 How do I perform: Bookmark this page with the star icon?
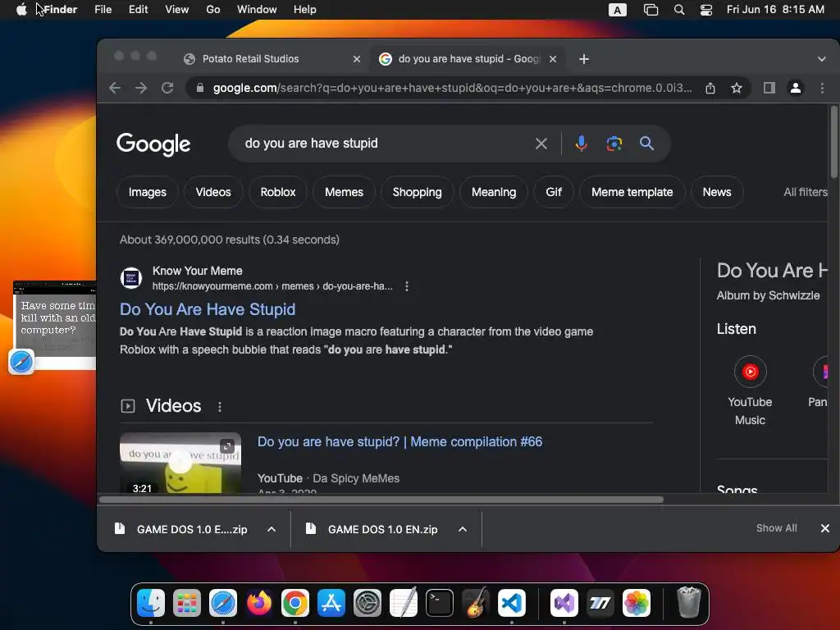[x=737, y=88]
